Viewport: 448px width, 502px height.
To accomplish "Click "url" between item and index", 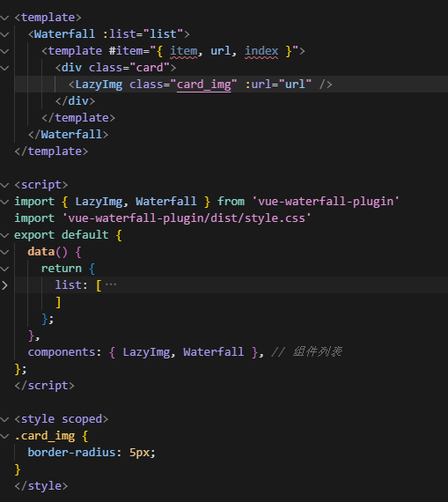I will click(x=220, y=51).
